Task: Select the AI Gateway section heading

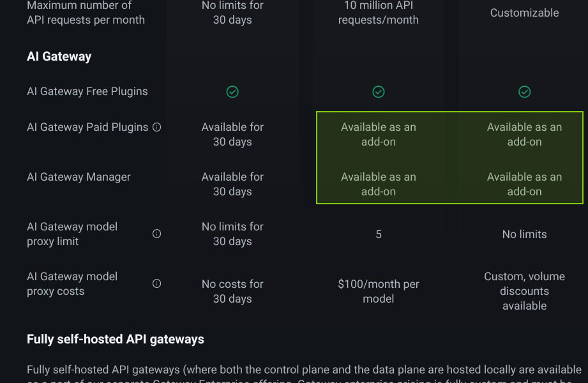Action: pyautogui.click(x=59, y=57)
